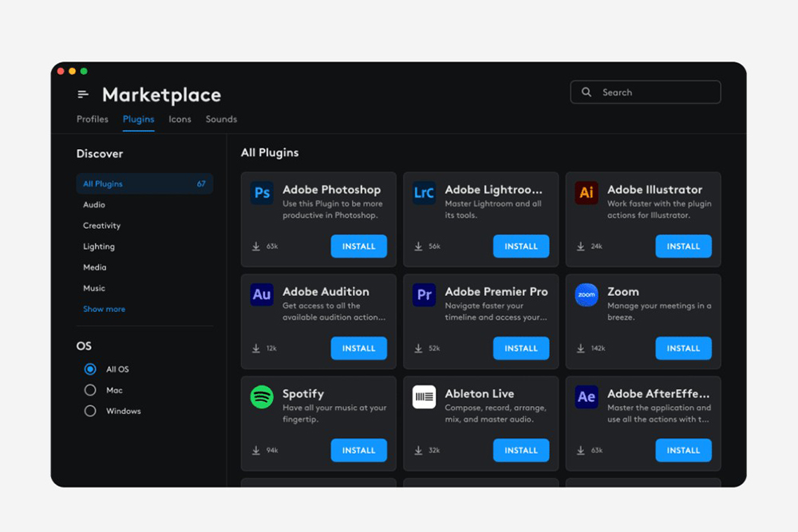Click the 67 count beside All Plugins
798x532 pixels.
(x=201, y=183)
